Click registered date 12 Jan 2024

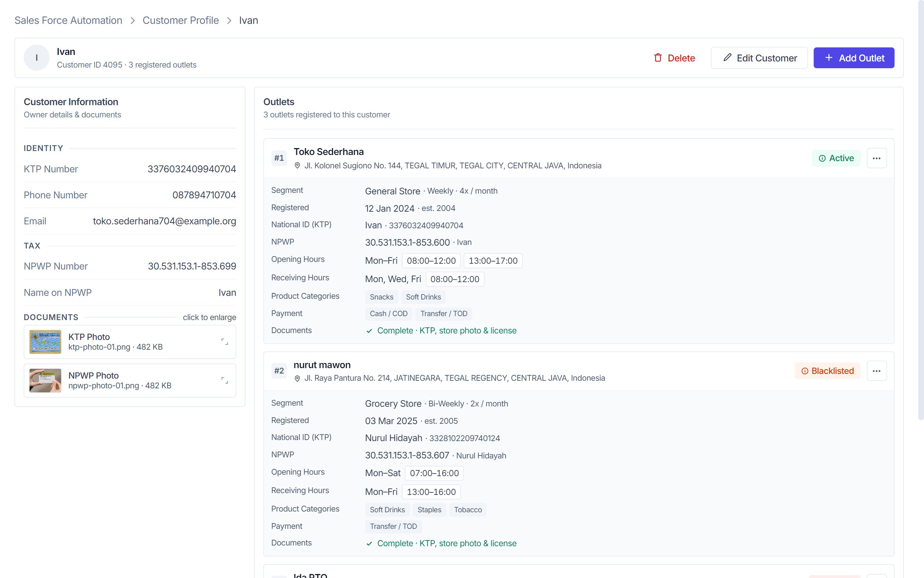pos(389,208)
